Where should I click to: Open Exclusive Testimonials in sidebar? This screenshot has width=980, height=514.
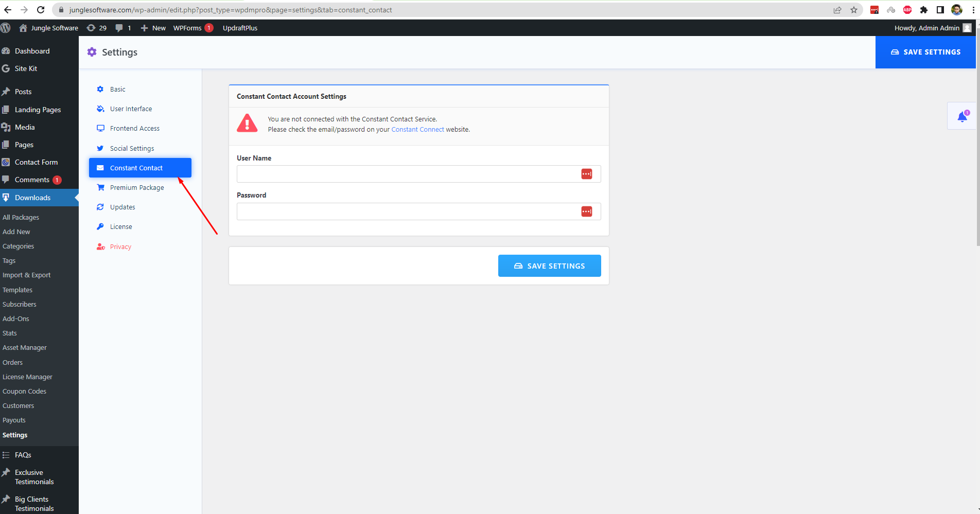pos(39,477)
